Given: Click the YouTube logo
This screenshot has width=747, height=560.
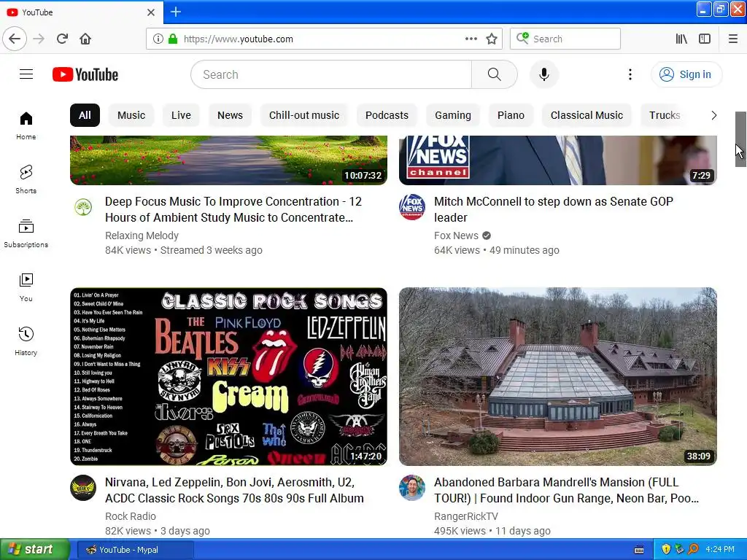Looking at the screenshot, I should coord(85,74).
